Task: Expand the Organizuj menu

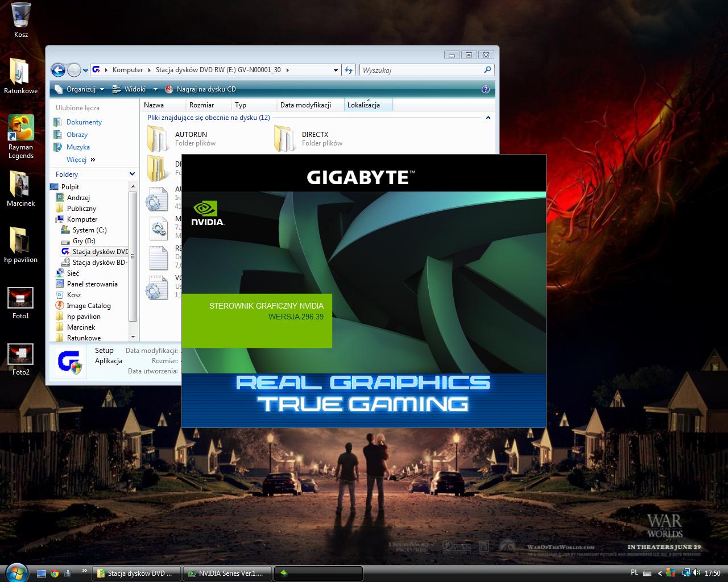Action: point(80,89)
